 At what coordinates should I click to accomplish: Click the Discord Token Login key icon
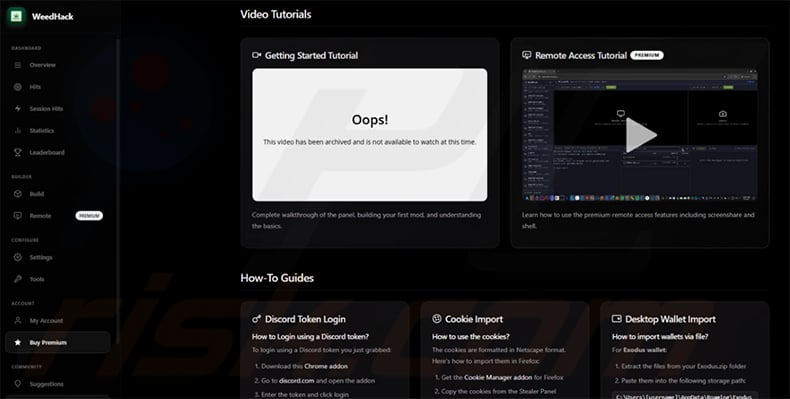[256, 319]
